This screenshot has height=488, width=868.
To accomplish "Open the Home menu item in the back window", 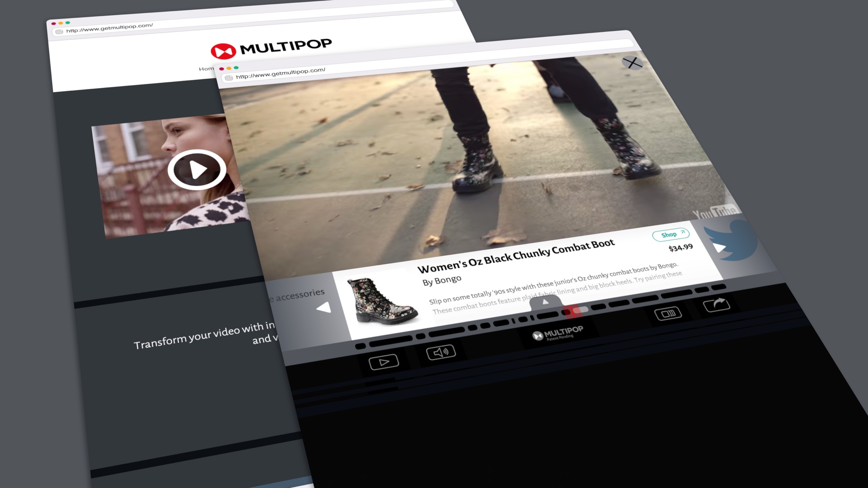I will (206, 69).
